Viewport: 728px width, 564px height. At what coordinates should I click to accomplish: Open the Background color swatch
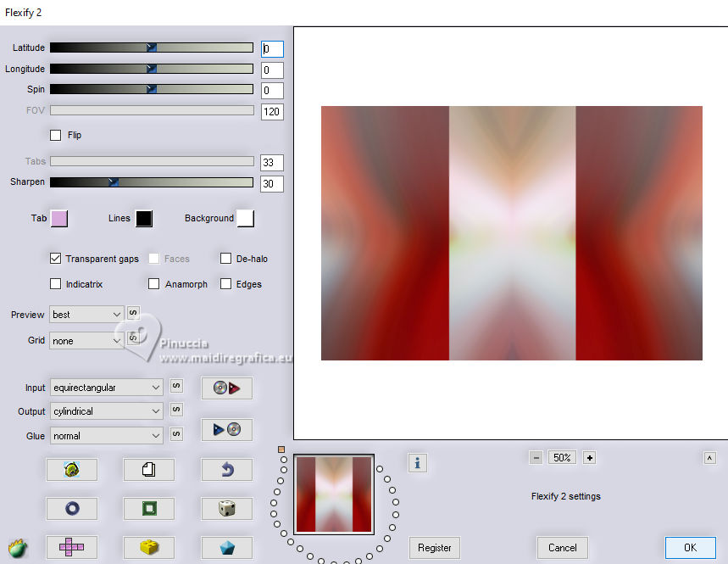[x=246, y=218]
